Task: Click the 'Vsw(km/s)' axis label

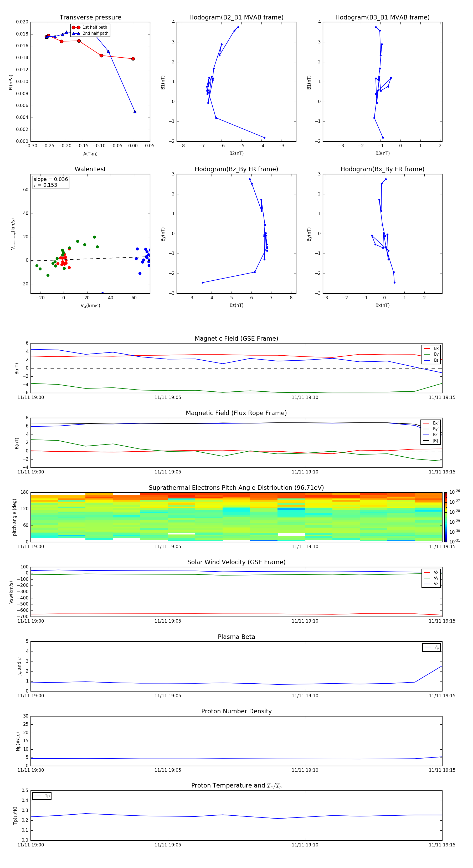Action: click(11, 592)
